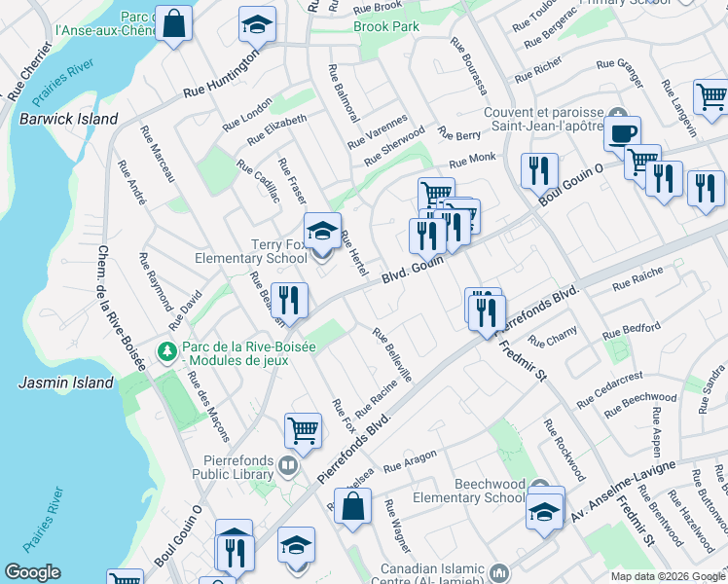This screenshot has height=584, width=728.
Task: Click shopping bag marker by Parc de l'Anse-aux-Chênes
Action: click(x=173, y=23)
